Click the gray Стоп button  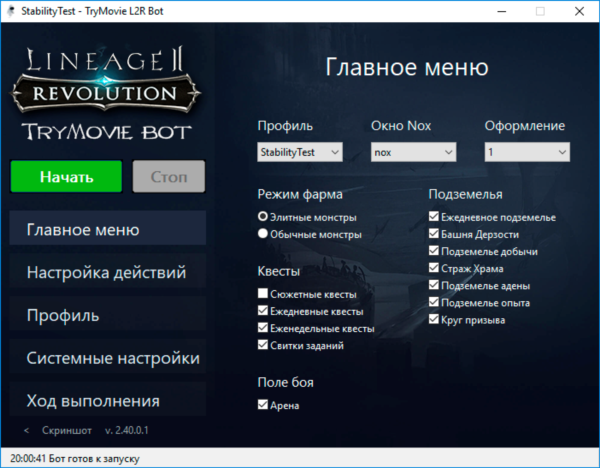[x=169, y=176]
